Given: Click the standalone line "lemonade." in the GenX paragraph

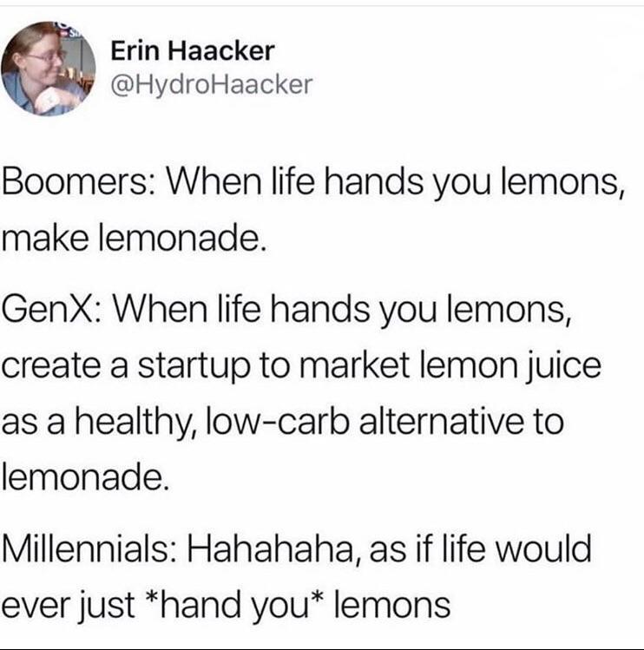Looking at the screenshot, I should 85,478.
